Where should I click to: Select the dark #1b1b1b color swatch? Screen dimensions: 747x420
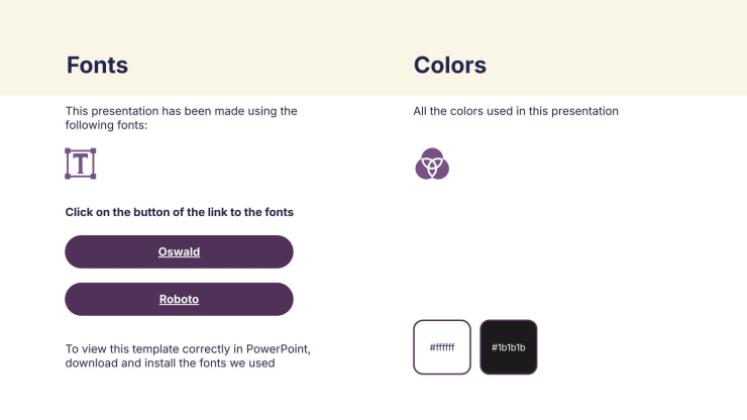point(508,347)
